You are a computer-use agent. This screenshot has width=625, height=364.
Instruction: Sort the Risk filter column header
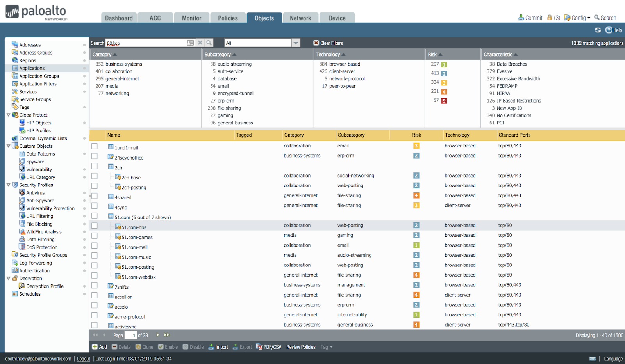(x=453, y=55)
